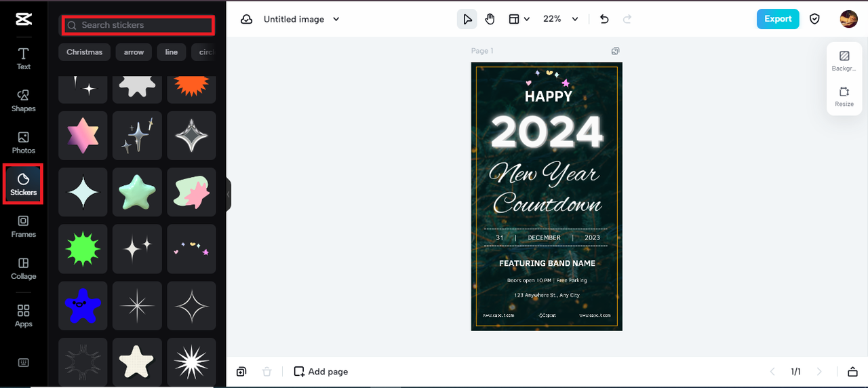Add the cream rounded star sticker

tap(137, 362)
